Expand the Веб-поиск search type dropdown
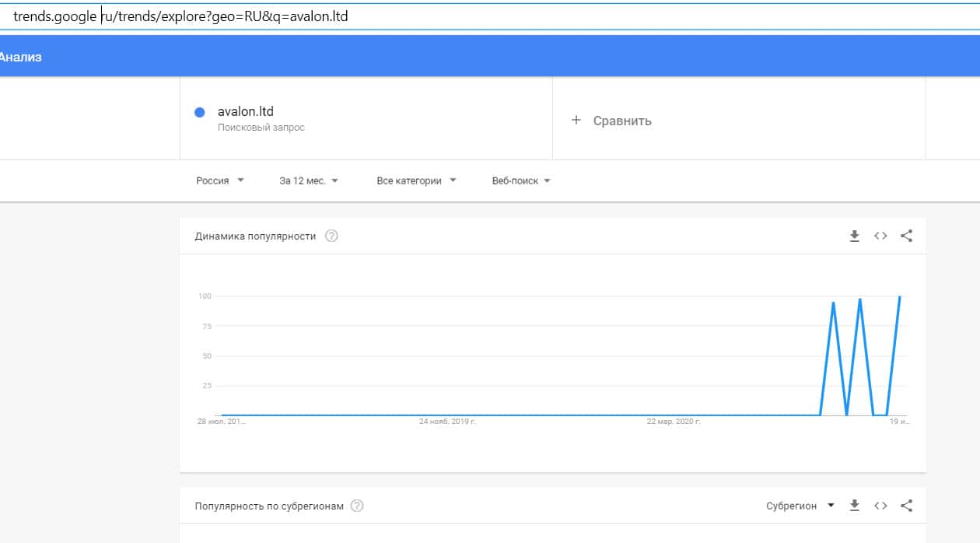Image resolution: width=980 pixels, height=543 pixels. (x=521, y=180)
